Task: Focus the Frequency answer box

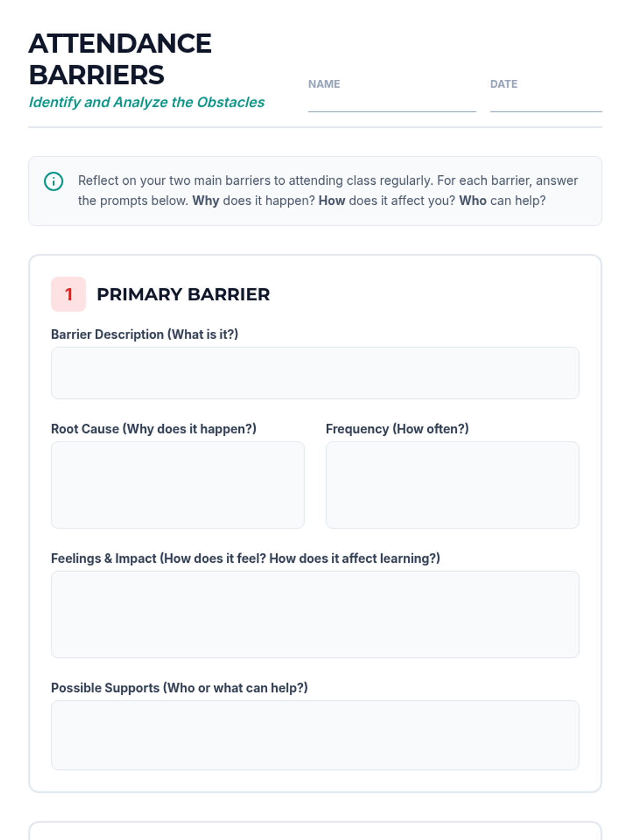Action: click(453, 485)
